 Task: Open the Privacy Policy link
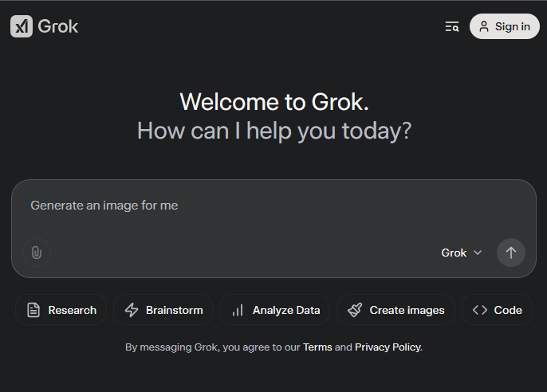point(388,347)
